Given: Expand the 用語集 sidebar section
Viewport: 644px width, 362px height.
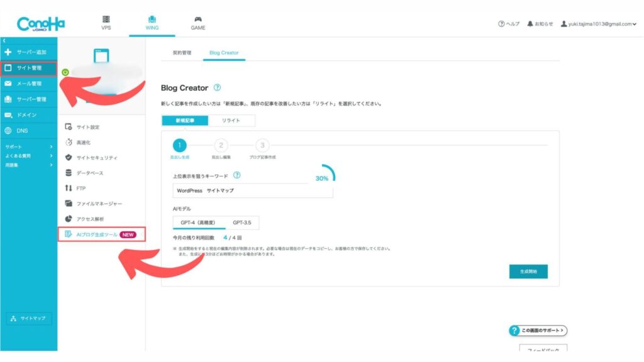Looking at the screenshot, I should [29, 165].
